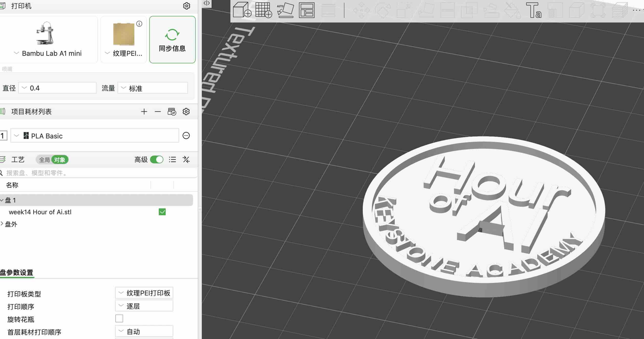Click the greyed horizontal-lines layer icon before the toolbar separator
The height and width of the screenshot is (339, 644).
click(328, 10)
